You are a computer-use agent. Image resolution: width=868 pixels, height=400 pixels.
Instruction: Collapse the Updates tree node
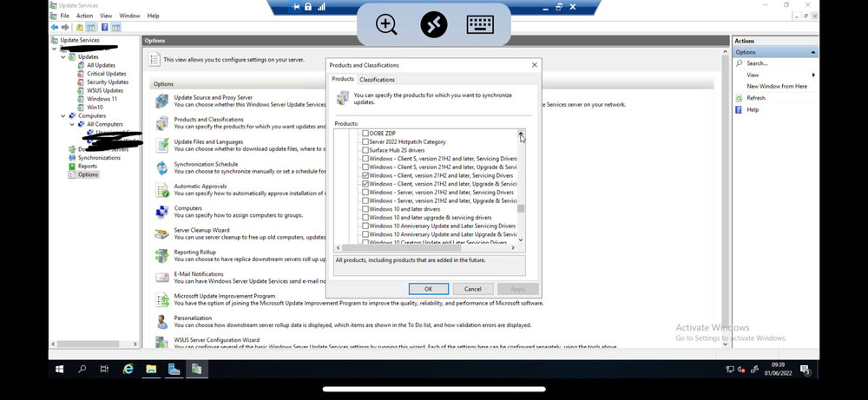[63, 56]
